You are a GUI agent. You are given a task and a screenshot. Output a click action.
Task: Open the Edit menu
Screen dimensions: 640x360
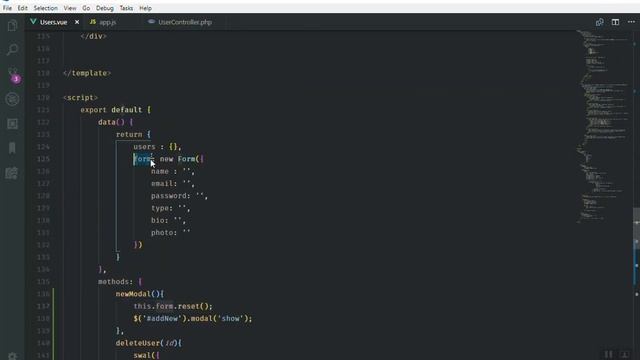click(x=22, y=8)
